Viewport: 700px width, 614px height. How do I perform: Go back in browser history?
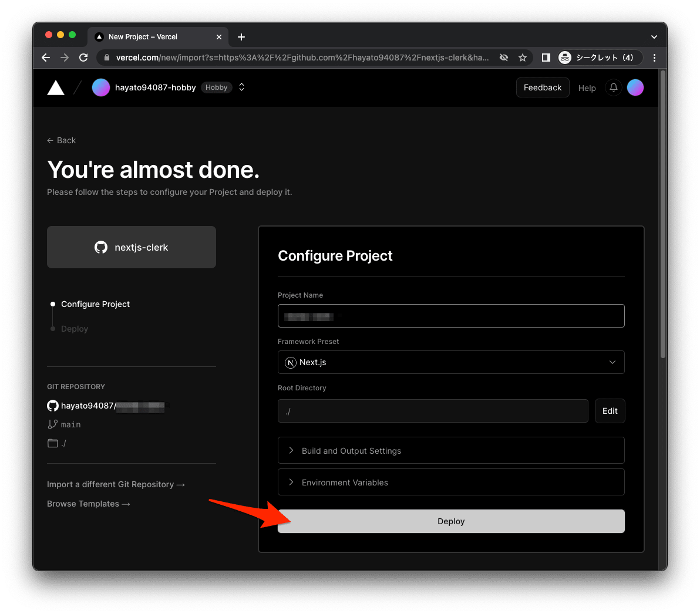(46, 58)
